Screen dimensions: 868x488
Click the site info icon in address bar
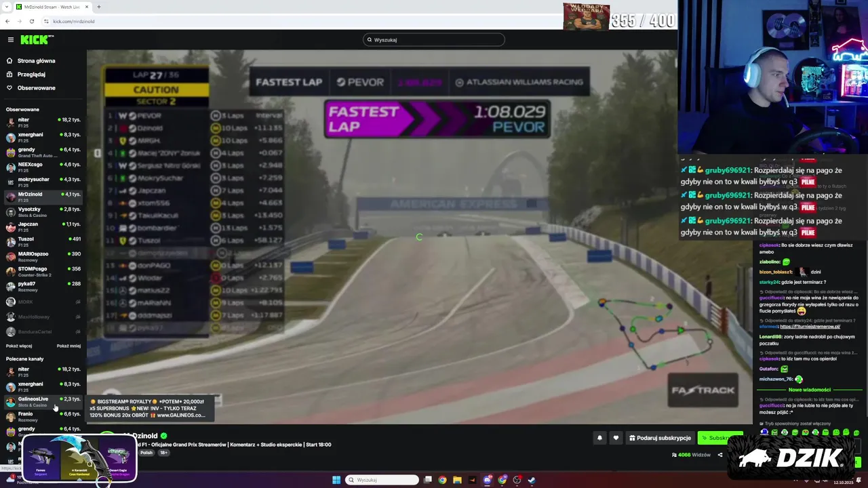[x=47, y=21]
